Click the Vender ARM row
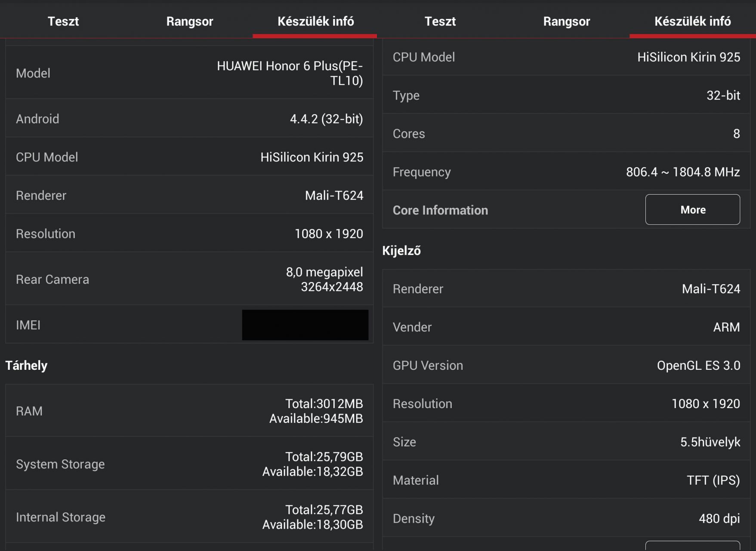 click(x=566, y=327)
